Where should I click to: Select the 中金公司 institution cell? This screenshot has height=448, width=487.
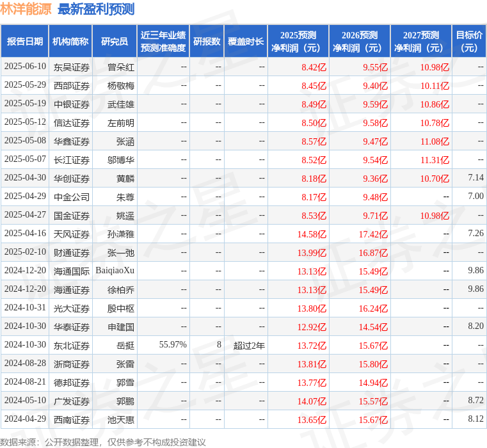point(72,197)
